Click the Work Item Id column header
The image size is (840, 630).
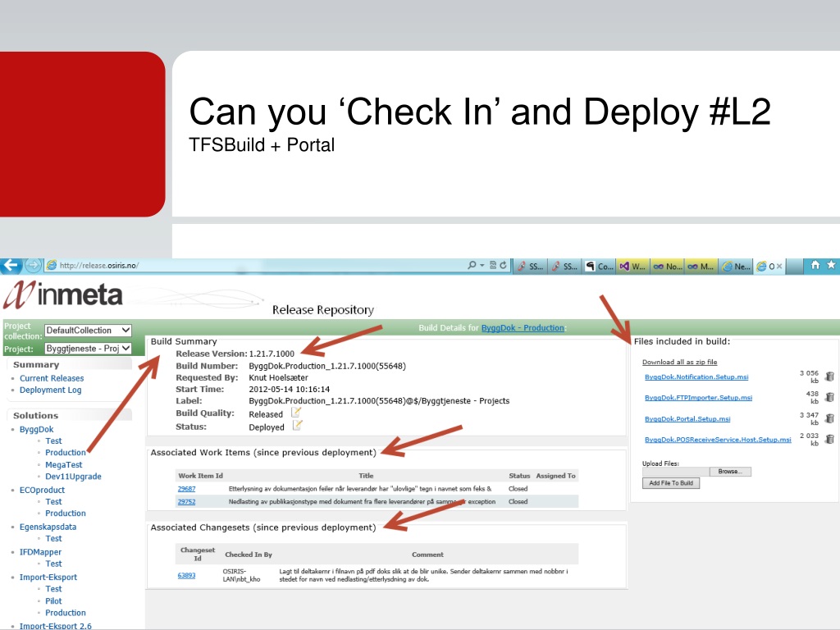point(200,476)
